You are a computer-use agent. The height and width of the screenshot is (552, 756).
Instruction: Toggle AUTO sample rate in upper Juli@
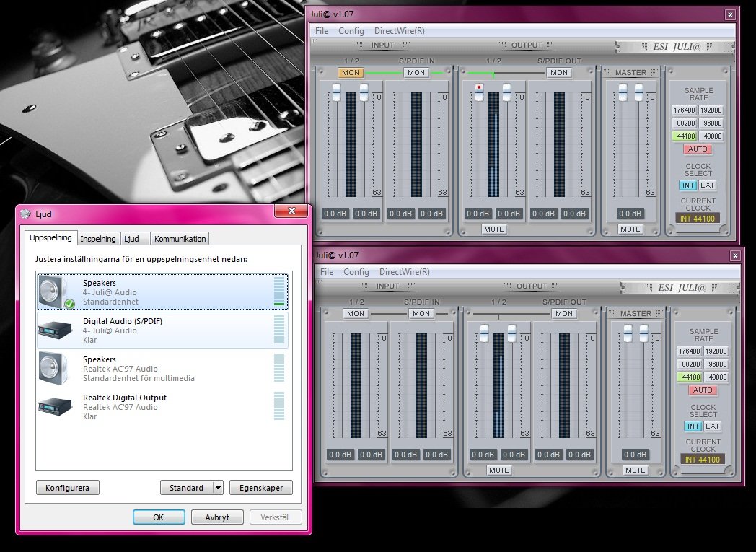698,149
